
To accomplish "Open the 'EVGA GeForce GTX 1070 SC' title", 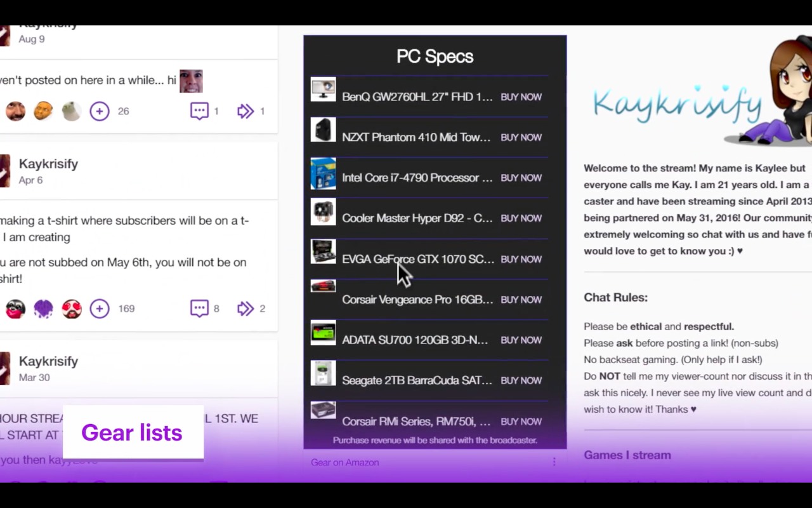I will (x=417, y=259).
